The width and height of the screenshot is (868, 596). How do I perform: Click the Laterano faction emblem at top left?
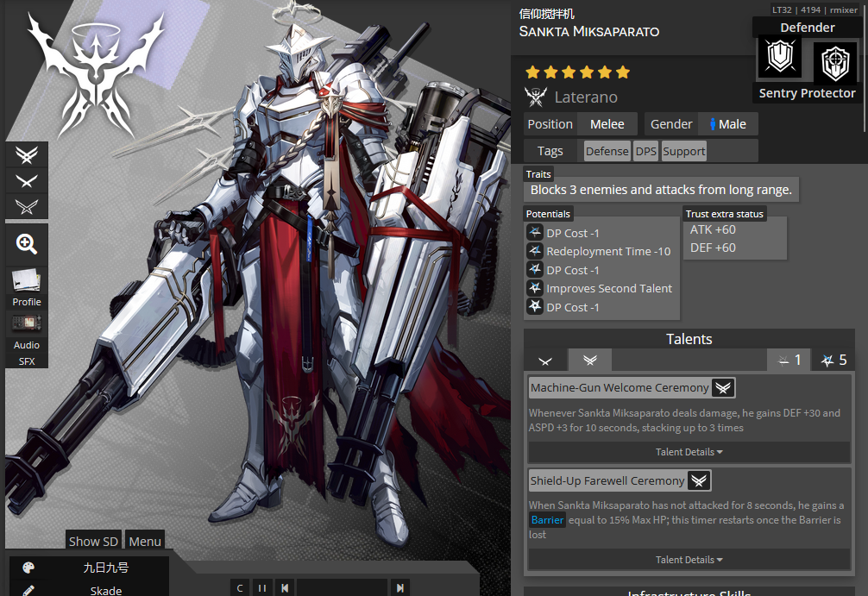pyautogui.click(x=97, y=75)
